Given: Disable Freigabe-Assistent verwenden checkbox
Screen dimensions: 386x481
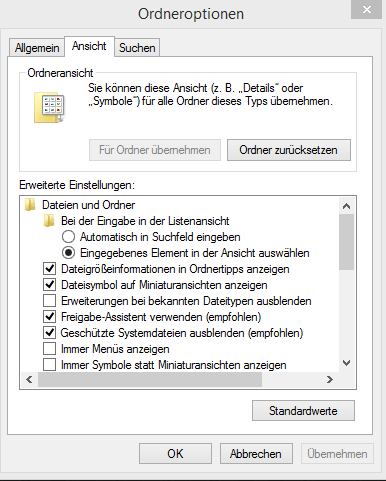Looking at the screenshot, I should pyautogui.click(x=50, y=317).
